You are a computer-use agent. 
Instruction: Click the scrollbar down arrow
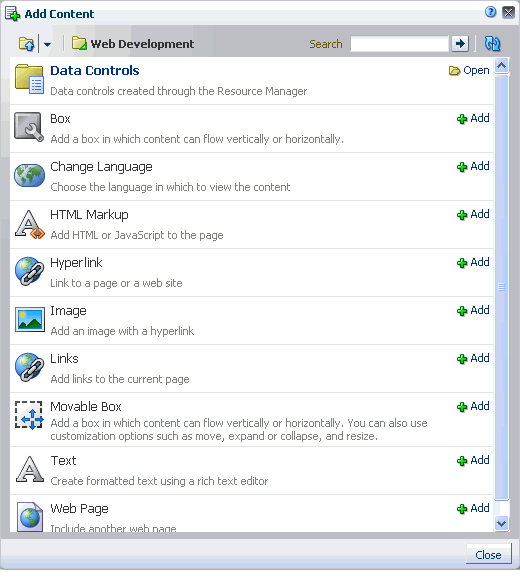(501, 523)
